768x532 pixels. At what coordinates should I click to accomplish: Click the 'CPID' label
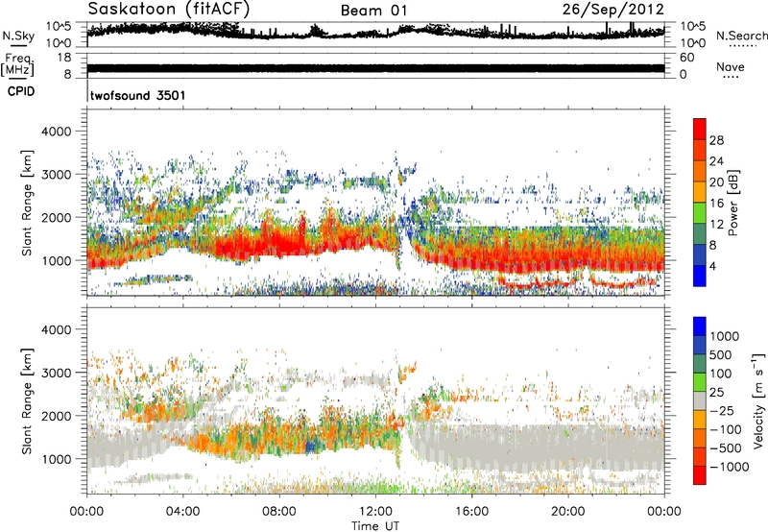[21, 91]
